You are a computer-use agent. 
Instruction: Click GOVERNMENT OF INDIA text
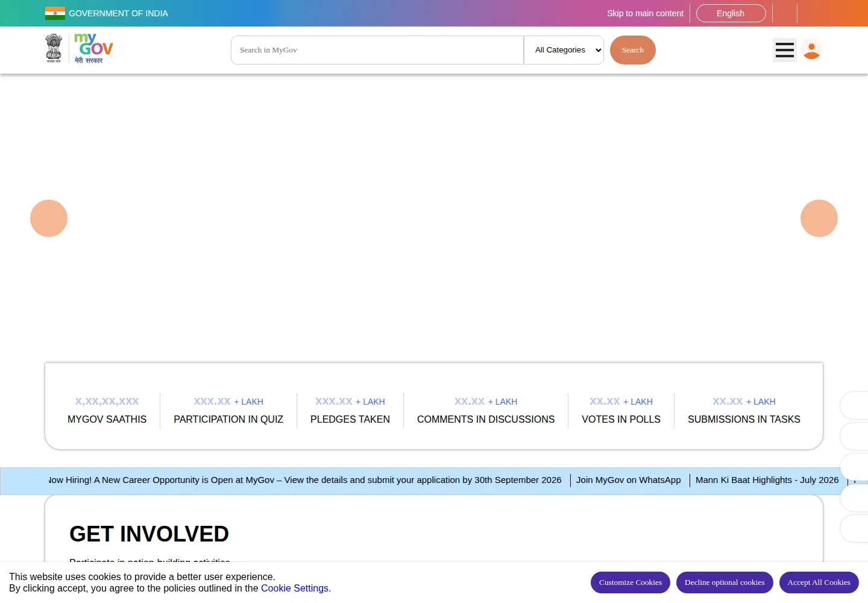pyautogui.click(x=118, y=13)
